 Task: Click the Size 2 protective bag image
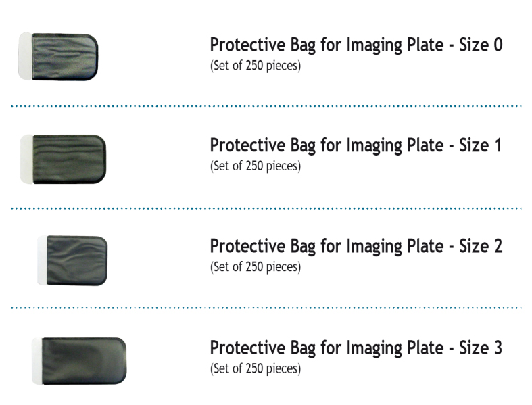[x=72, y=260]
